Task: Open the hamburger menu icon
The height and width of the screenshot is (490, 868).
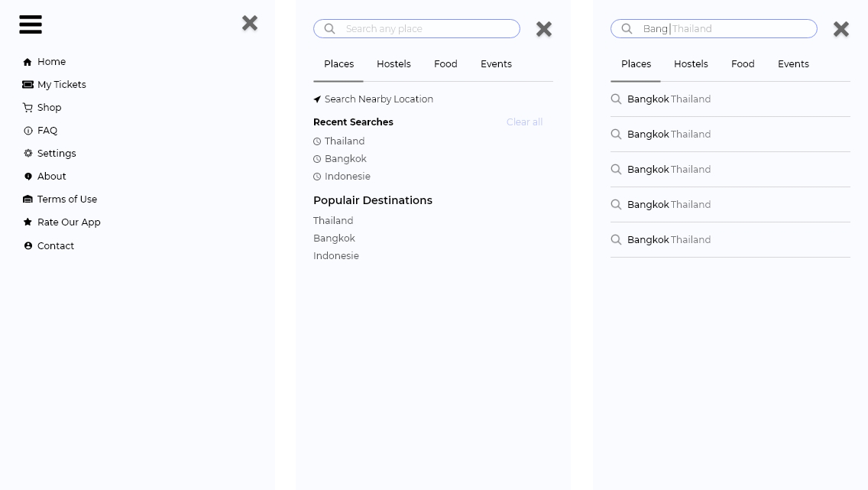Action: tap(31, 24)
